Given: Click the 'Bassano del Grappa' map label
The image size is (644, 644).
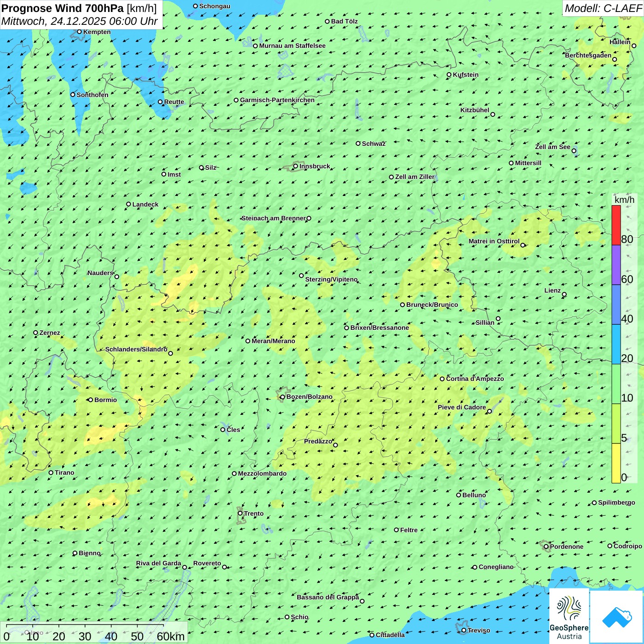Looking at the screenshot, I should click(328, 597).
